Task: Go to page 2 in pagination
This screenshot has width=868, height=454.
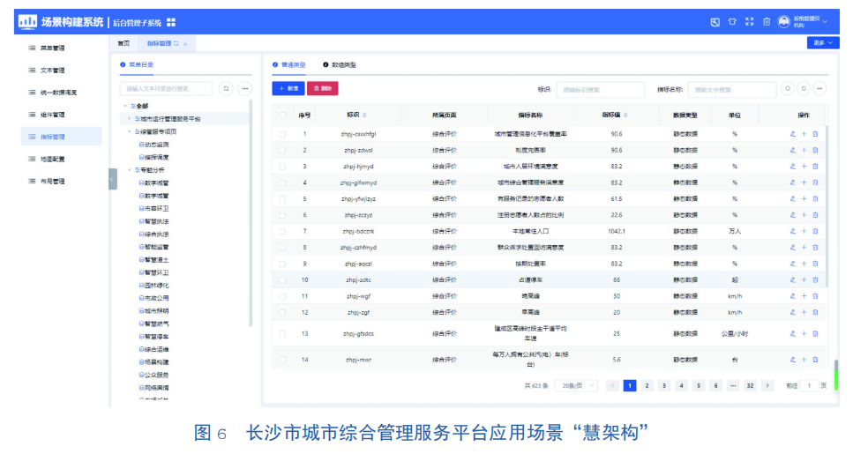Action: tap(647, 385)
